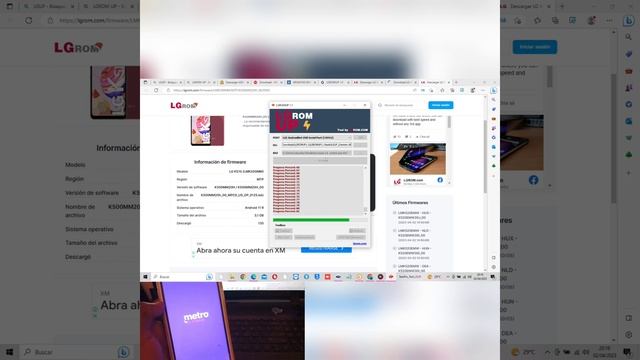Click the site info lock icon in address bar
The image size is (640, 360).
coord(50,20)
